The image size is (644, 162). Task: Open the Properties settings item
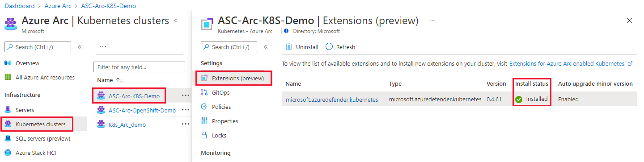[225, 121]
